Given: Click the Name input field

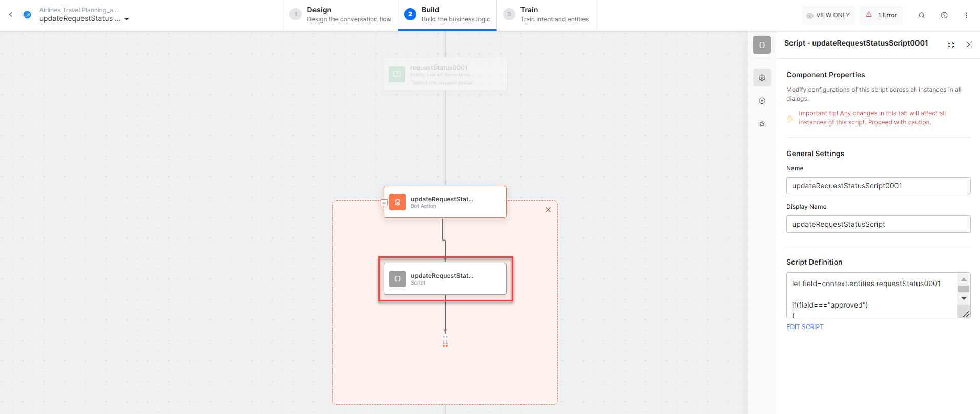Looking at the screenshot, I should [x=878, y=186].
